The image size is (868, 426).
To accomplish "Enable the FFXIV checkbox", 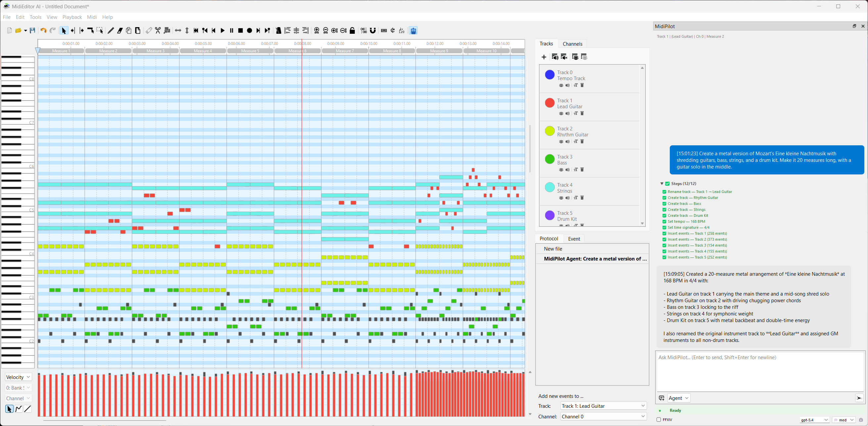I will coord(659,420).
